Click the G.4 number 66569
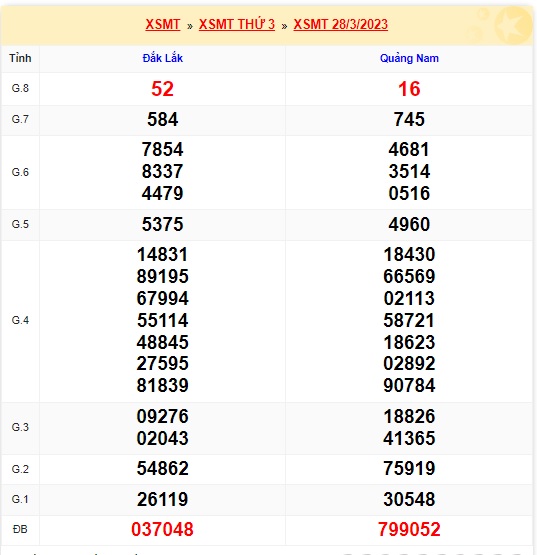 409,276
